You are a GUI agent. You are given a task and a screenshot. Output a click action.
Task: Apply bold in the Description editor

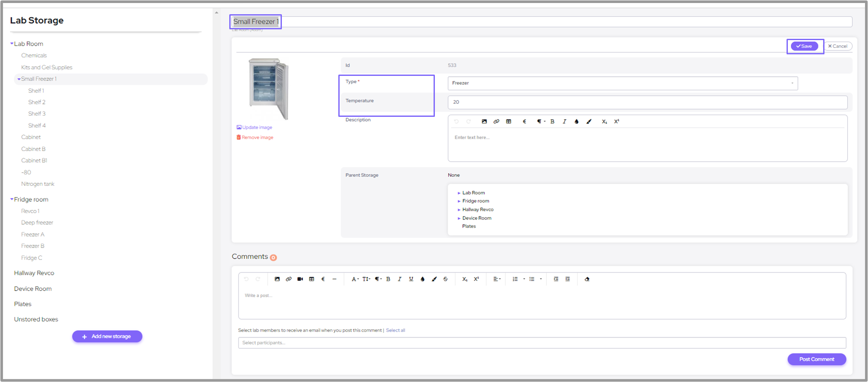(x=552, y=122)
